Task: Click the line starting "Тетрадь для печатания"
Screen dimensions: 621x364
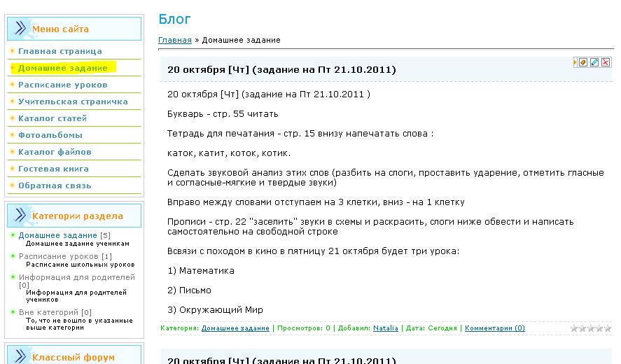Action: coord(300,134)
